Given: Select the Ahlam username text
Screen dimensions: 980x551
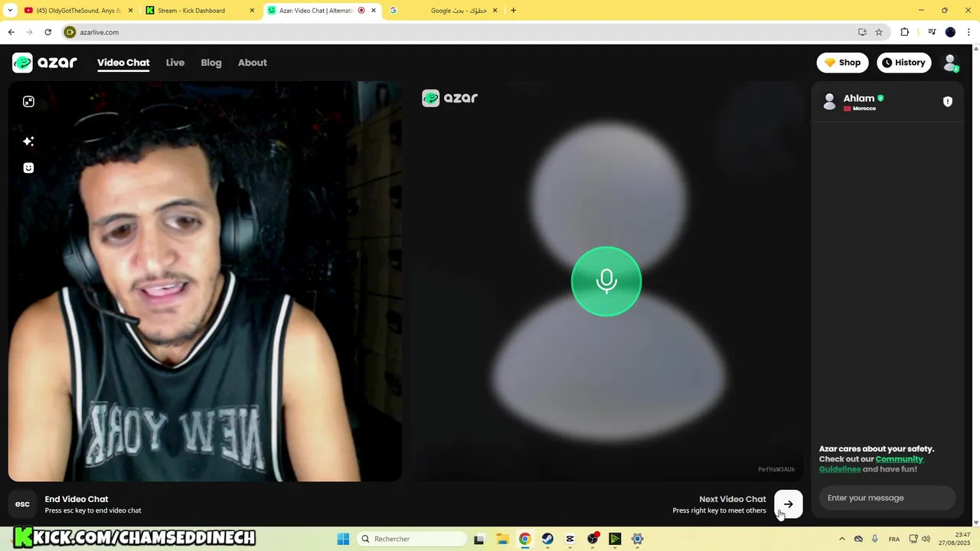Looking at the screenshot, I should point(858,98).
